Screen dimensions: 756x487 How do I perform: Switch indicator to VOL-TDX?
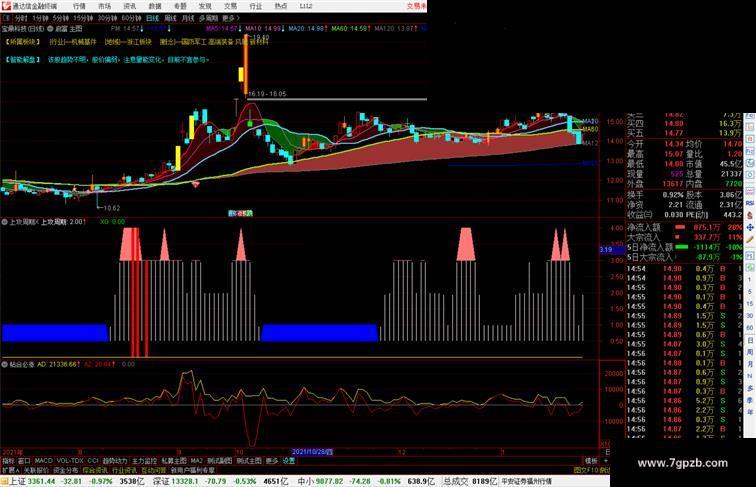coord(70,461)
